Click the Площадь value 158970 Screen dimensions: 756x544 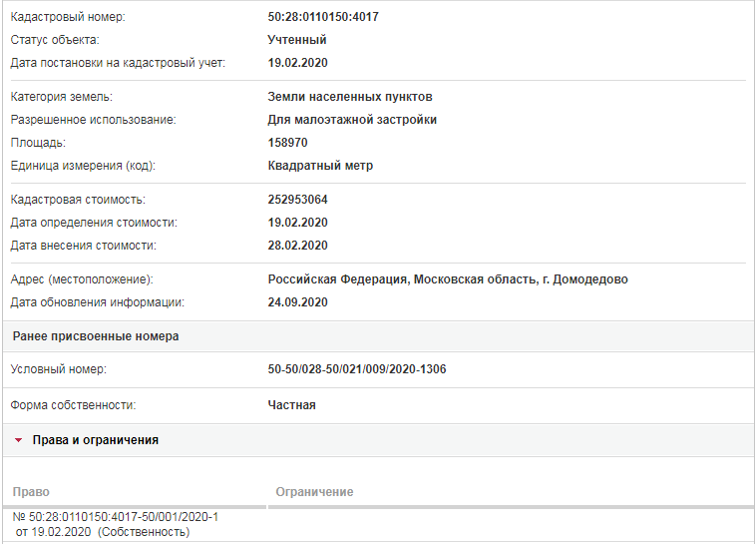[287, 143]
